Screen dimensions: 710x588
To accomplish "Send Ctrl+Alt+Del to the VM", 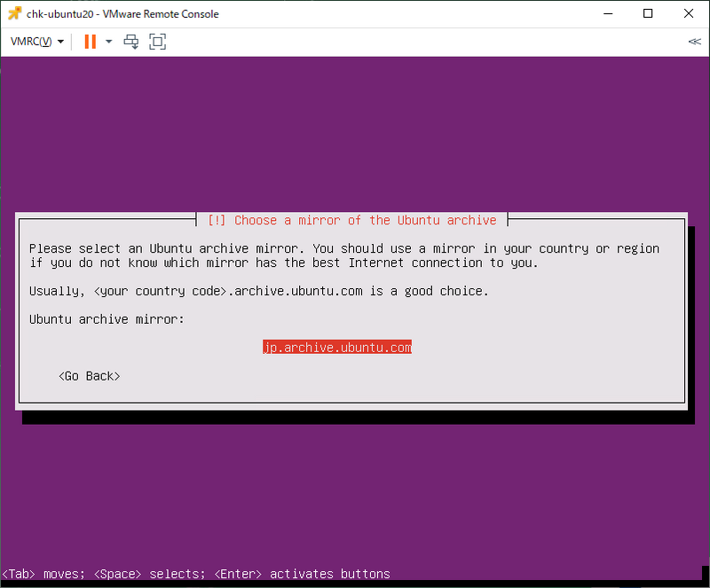I will tap(131, 42).
